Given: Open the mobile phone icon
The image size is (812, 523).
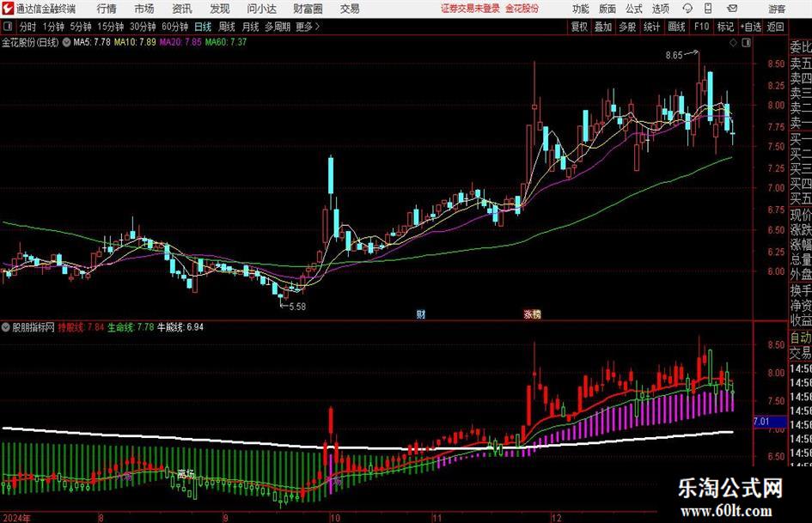Looking at the screenshot, I should click(x=708, y=9).
